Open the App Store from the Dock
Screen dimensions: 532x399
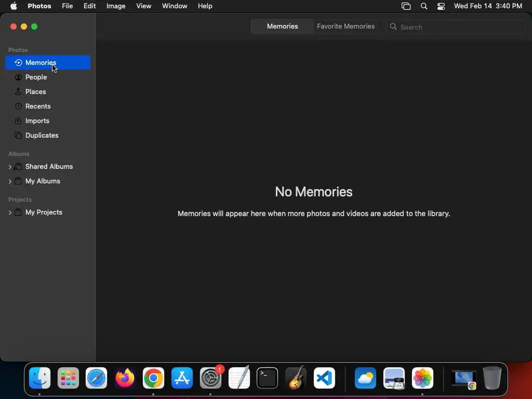(182, 378)
